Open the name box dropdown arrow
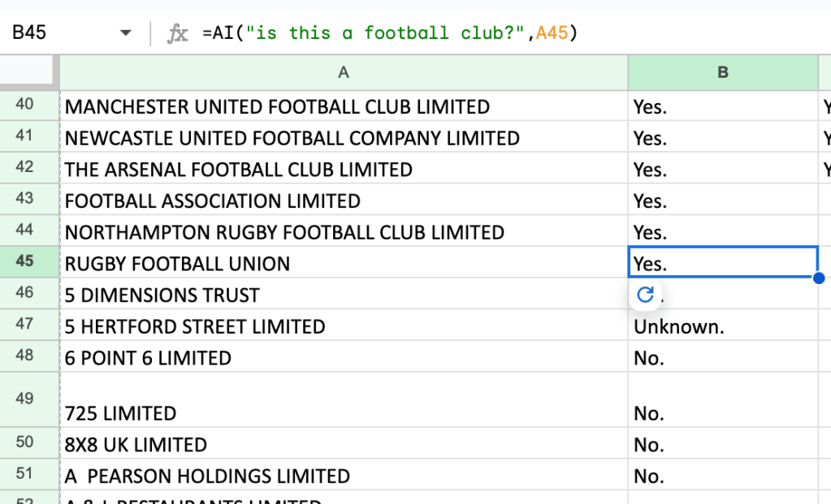 (126, 32)
